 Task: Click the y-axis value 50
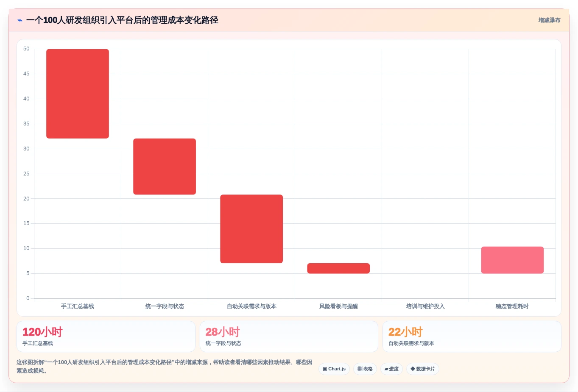[26, 49]
